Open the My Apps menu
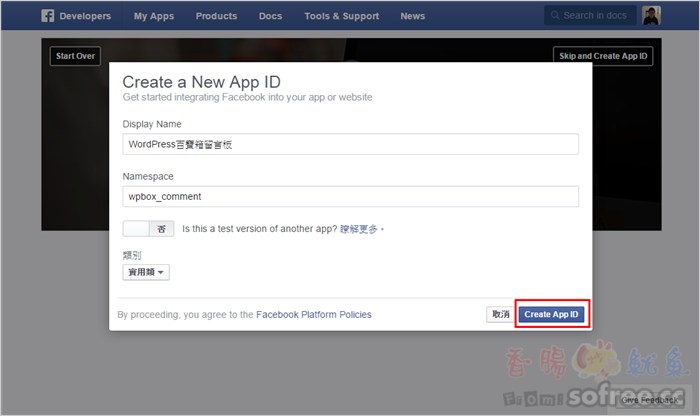This screenshot has height=416, width=700. click(154, 16)
